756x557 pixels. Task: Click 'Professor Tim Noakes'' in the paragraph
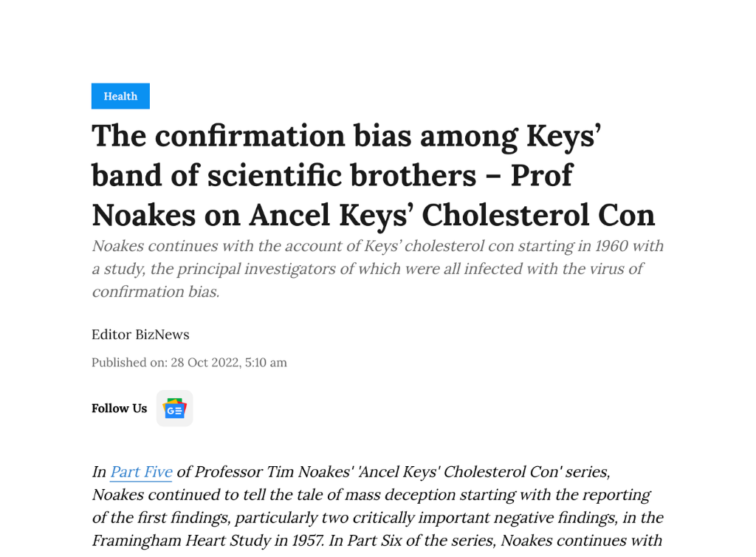[269, 471]
